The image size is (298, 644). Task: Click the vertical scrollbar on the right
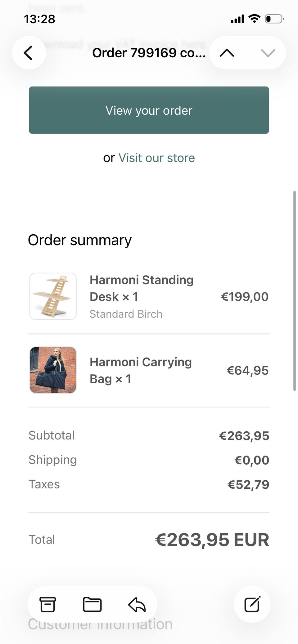[294, 291]
